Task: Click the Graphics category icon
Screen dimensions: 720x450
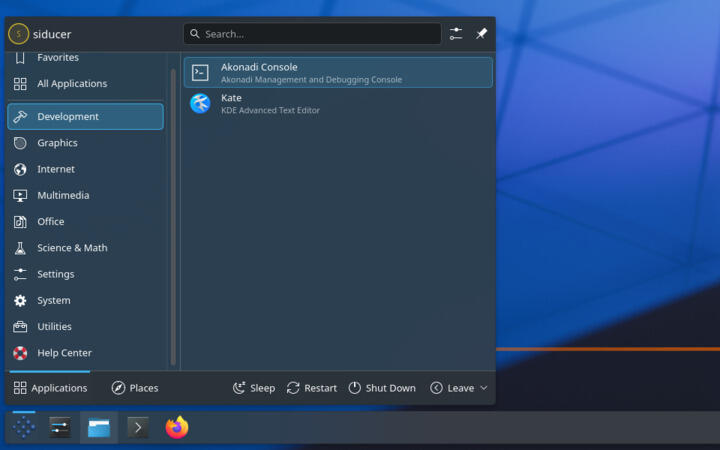Action: (x=20, y=143)
